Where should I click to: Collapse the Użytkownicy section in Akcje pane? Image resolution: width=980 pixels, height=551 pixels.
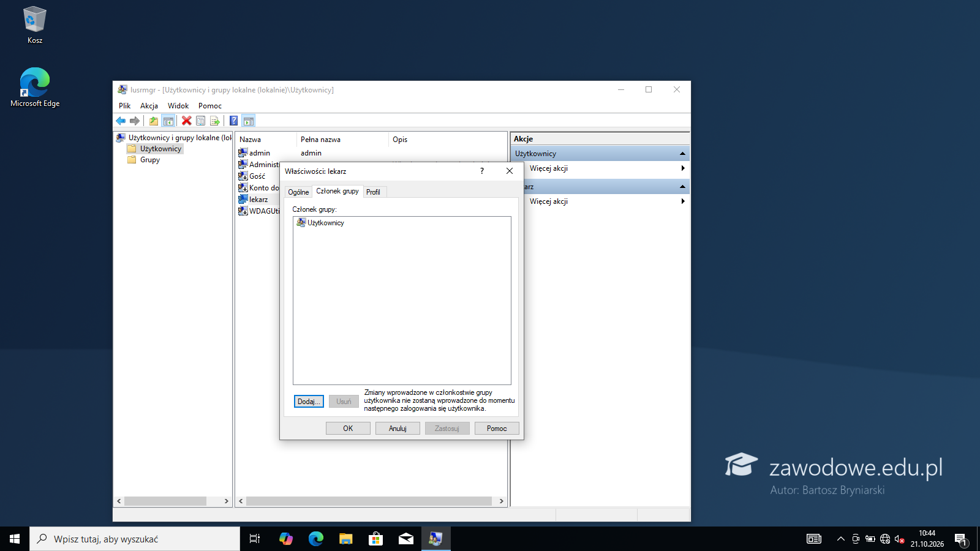[682, 154]
